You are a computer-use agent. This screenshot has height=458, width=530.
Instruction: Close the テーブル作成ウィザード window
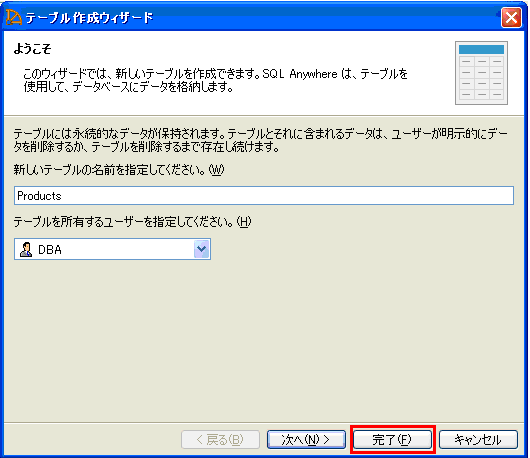click(x=511, y=18)
